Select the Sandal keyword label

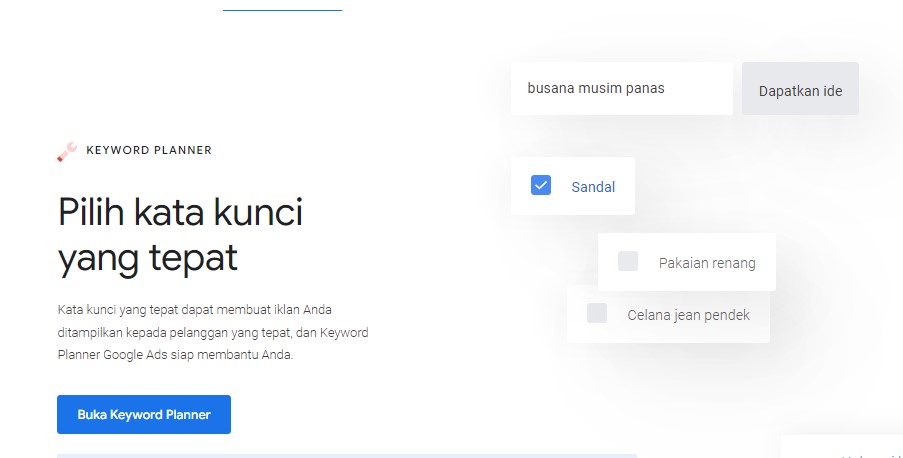click(x=593, y=187)
